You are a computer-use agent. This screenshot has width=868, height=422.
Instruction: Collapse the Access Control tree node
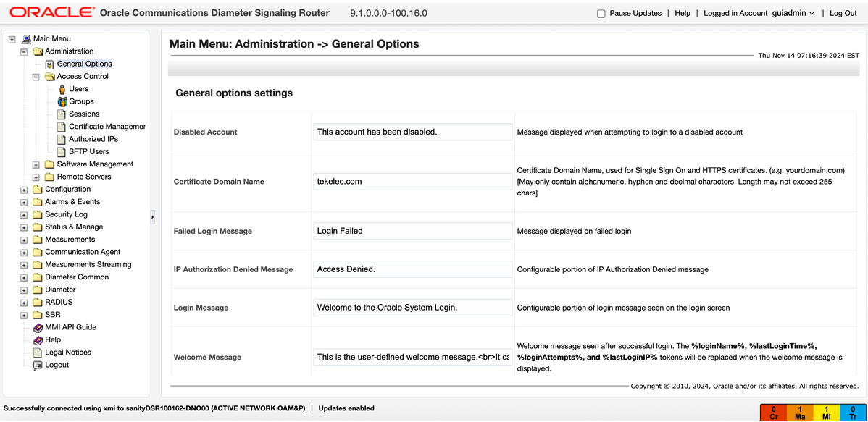(x=36, y=77)
